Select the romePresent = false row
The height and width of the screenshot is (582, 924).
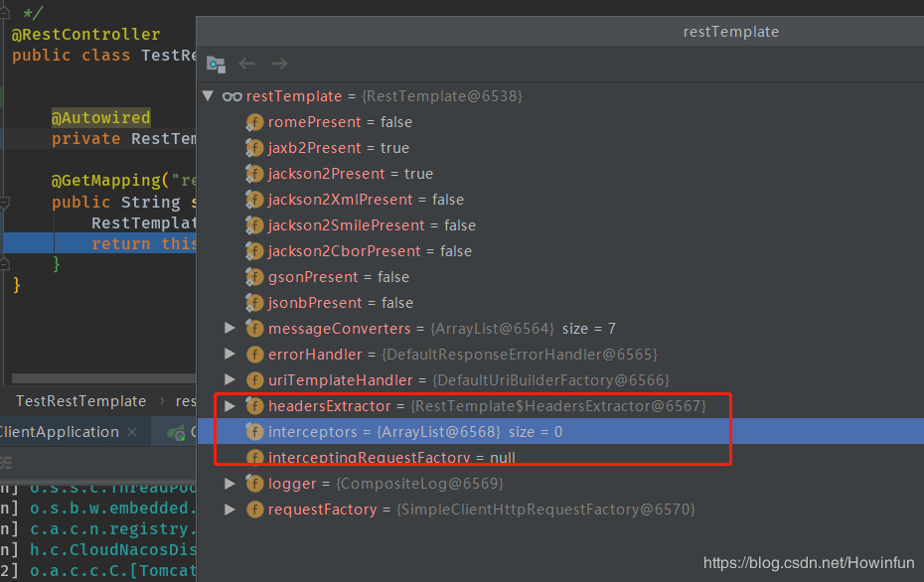560,122
